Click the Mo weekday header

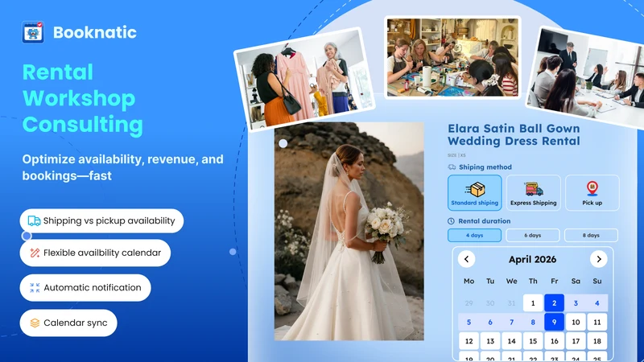469,281
